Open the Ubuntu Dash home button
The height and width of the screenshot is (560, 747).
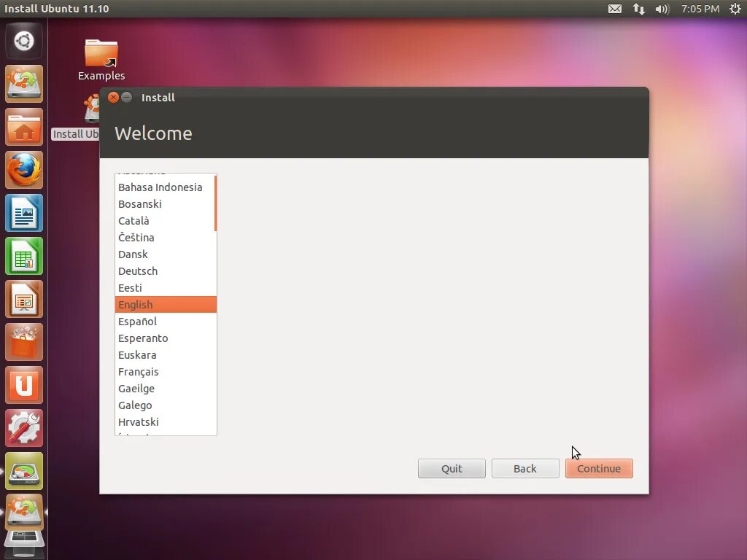pyautogui.click(x=24, y=41)
